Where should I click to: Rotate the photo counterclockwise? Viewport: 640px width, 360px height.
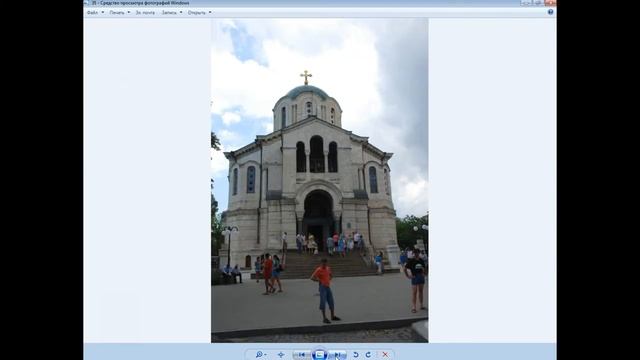(356, 355)
